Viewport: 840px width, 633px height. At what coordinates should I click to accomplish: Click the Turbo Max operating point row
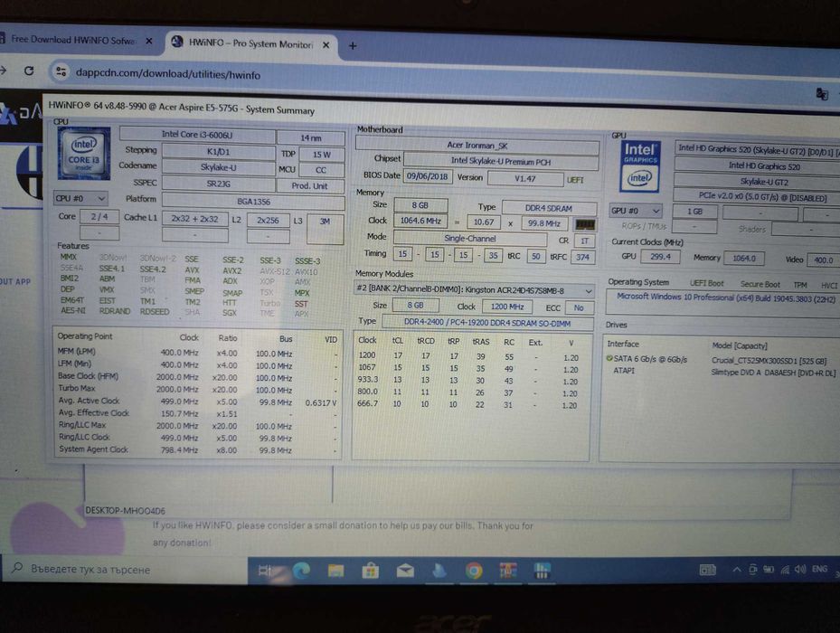click(198, 389)
